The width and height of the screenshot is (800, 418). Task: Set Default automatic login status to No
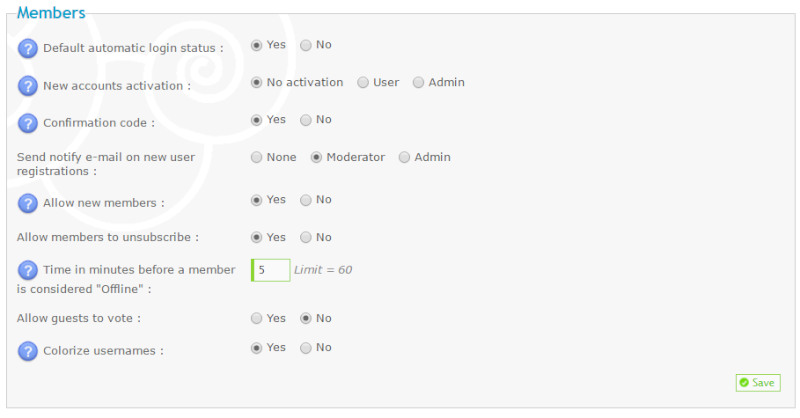pos(306,45)
